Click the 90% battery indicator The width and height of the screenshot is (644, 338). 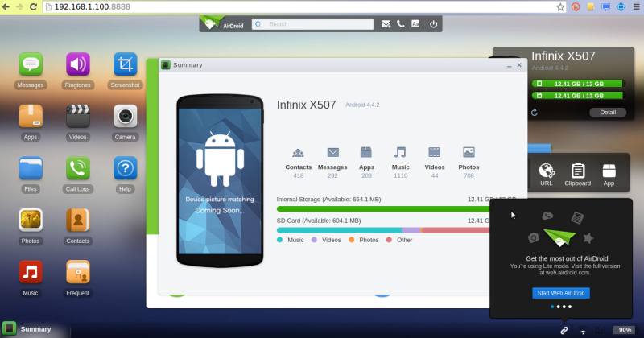pyautogui.click(x=625, y=330)
